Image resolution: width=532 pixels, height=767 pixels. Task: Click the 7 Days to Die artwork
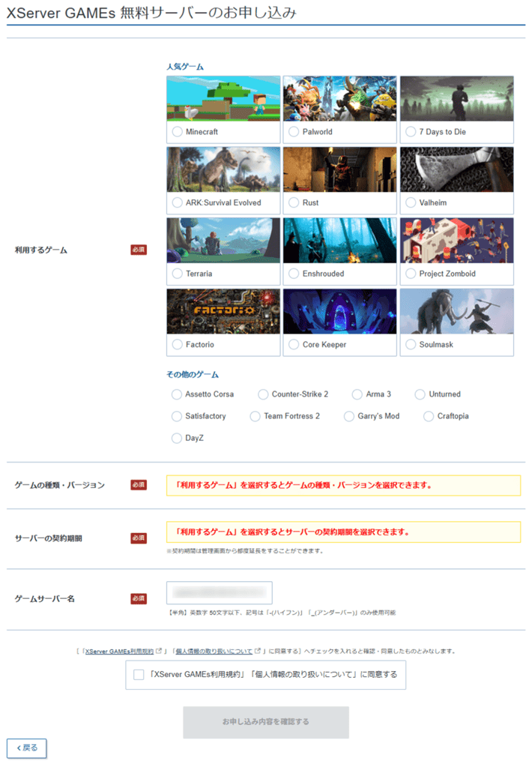coord(457,98)
